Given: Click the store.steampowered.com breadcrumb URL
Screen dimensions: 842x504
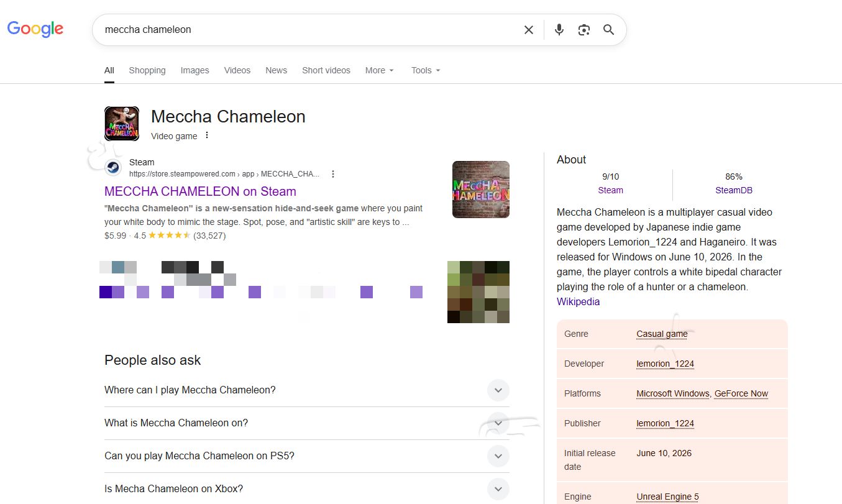Looking at the screenshot, I should tap(224, 174).
